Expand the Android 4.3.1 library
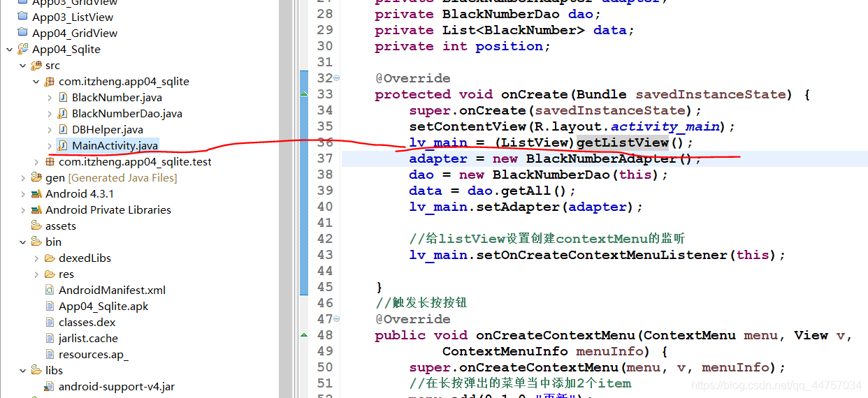868x398 pixels. pyautogui.click(x=22, y=193)
